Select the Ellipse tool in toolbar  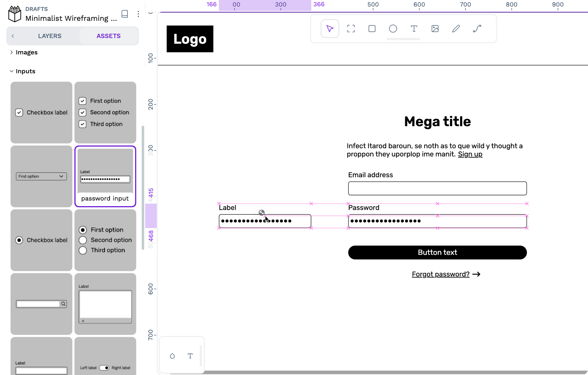393,29
